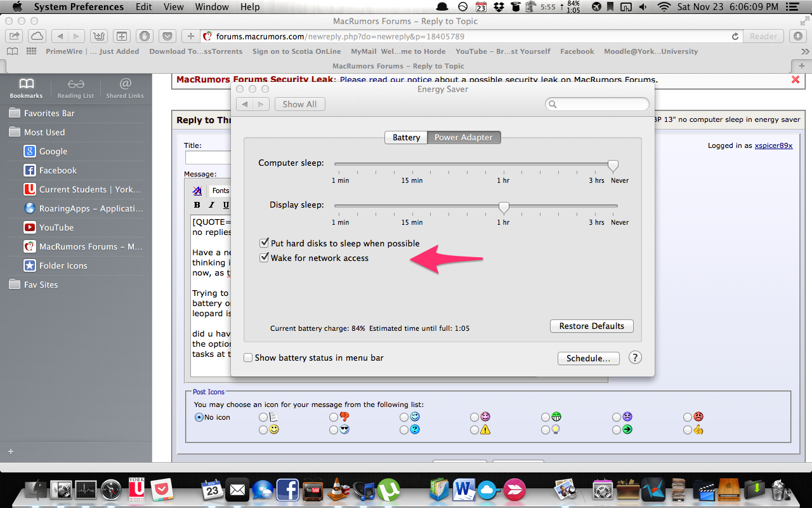
Task: Open Facebook app in the Dock
Action: point(287,490)
